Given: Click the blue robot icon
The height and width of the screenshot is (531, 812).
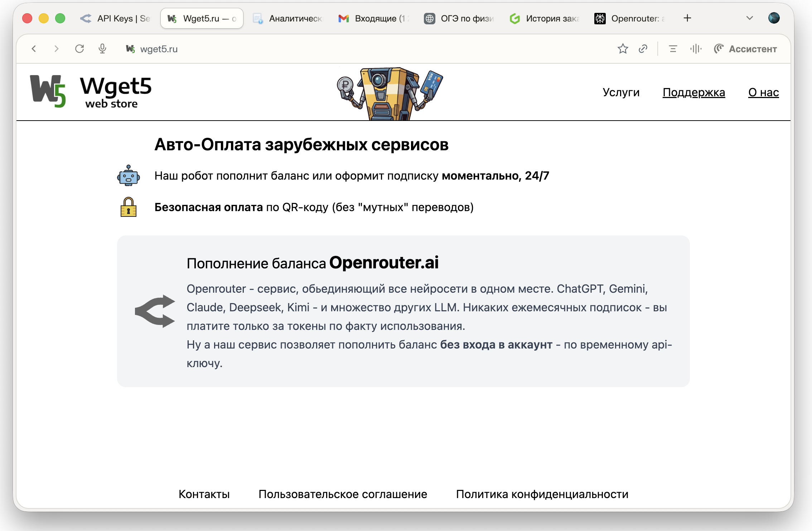Looking at the screenshot, I should click(128, 176).
